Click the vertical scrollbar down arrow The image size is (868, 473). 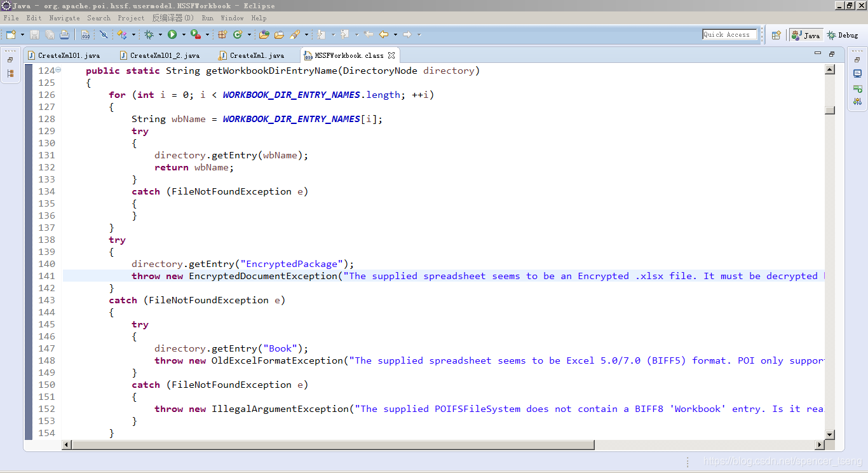(830, 434)
